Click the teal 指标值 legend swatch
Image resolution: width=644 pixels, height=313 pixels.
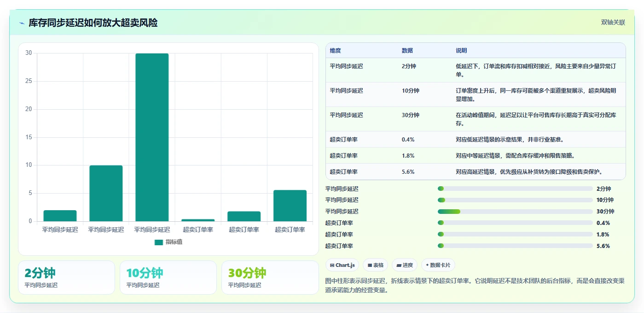tap(158, 242)
